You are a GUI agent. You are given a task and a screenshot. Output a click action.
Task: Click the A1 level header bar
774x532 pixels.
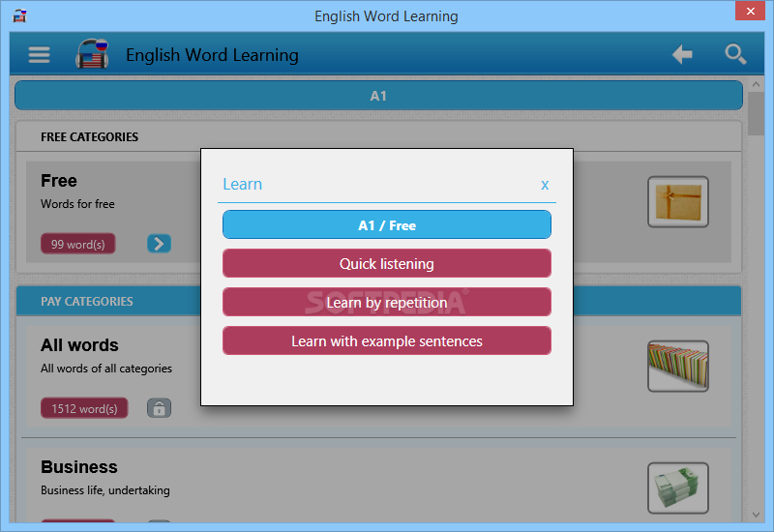378,95
